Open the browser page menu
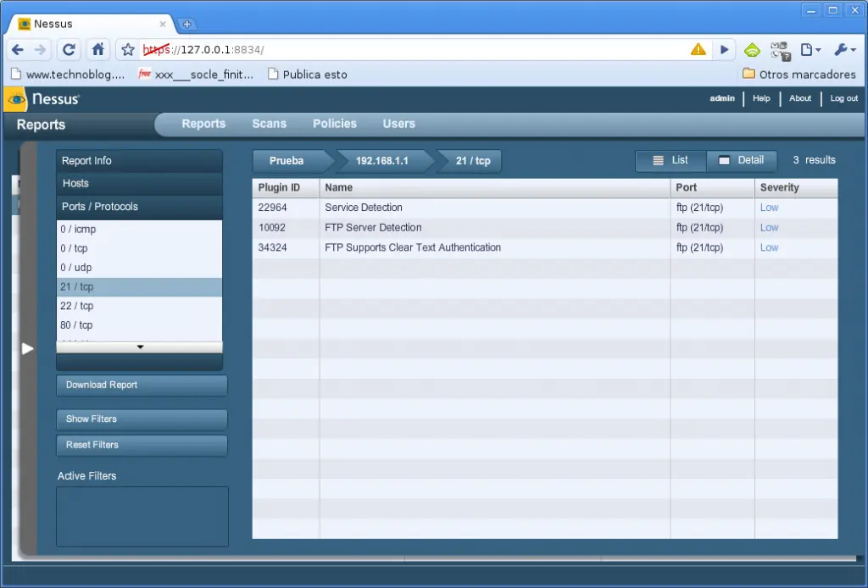Viewport: 868px width, 588px height. [810, 50]
